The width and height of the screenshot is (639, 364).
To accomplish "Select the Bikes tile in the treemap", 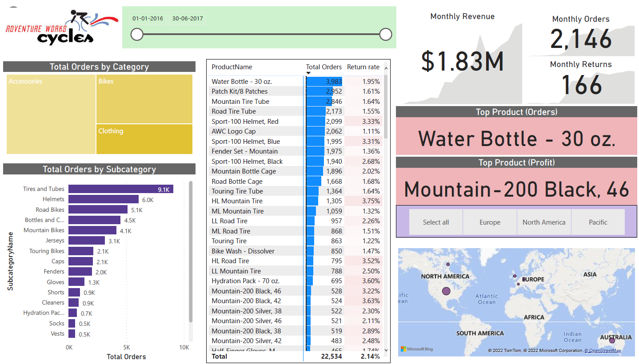I will click(x=144, y=99).
